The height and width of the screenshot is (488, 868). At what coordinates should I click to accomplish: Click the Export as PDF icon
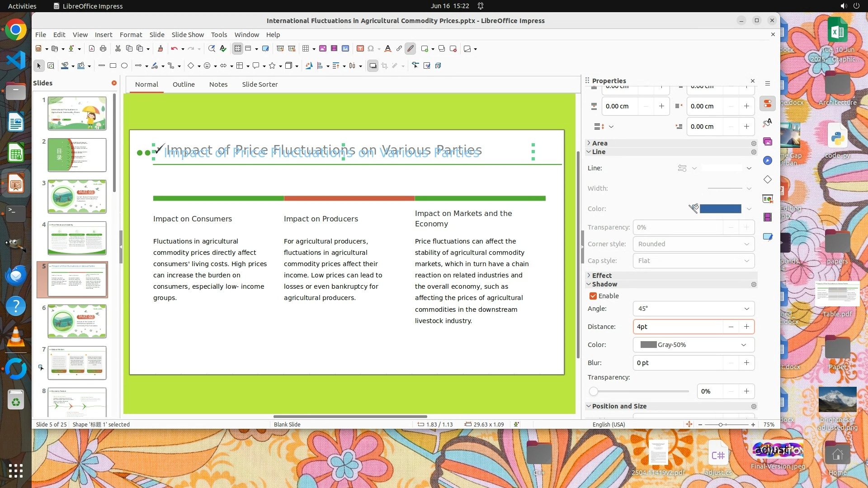click(92, 49)
